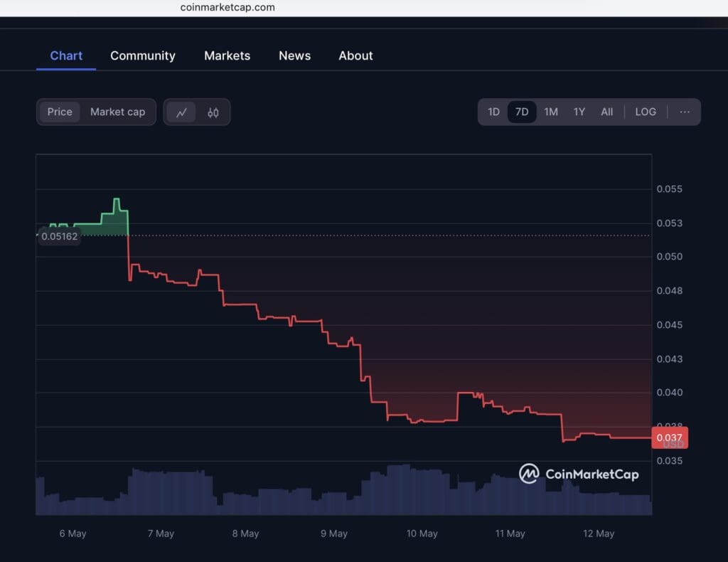Toggle chart to Market cap view
This screenshot has height=562, width=728.
(118, 112)
